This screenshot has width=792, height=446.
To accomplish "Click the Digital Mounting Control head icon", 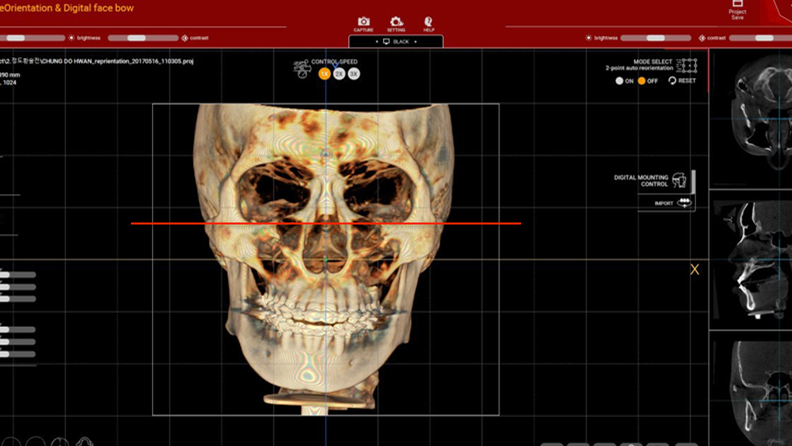I will click(x=679, y=180).
